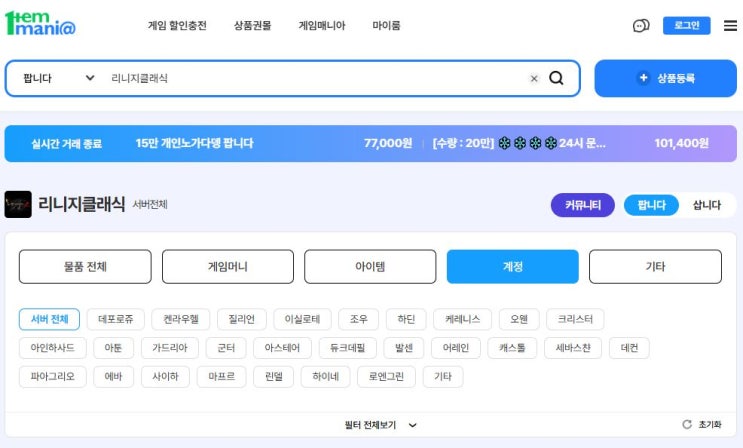The height and width of the screenshot is (448, 743).
Task: Switch to 삽니다 listings toggle
Action: (x=707, y=205)
